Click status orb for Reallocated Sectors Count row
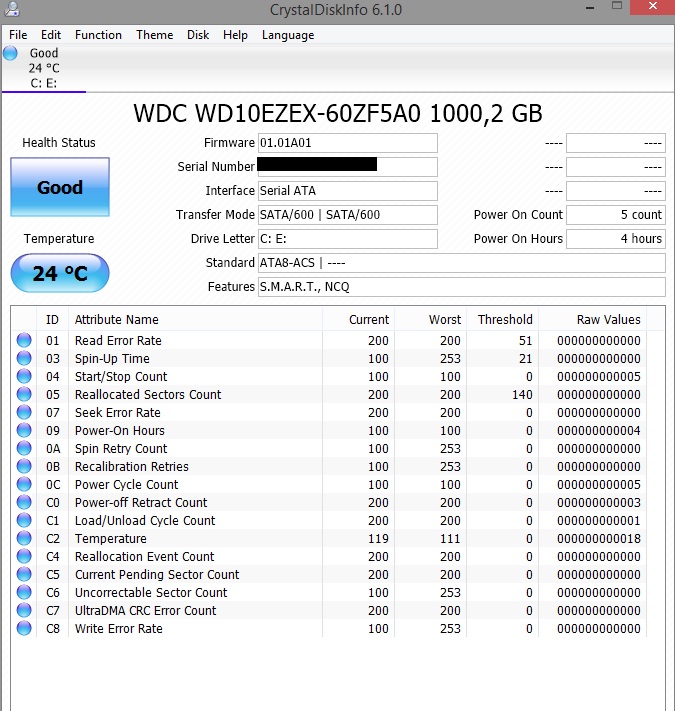 click(x=24, y=394)
